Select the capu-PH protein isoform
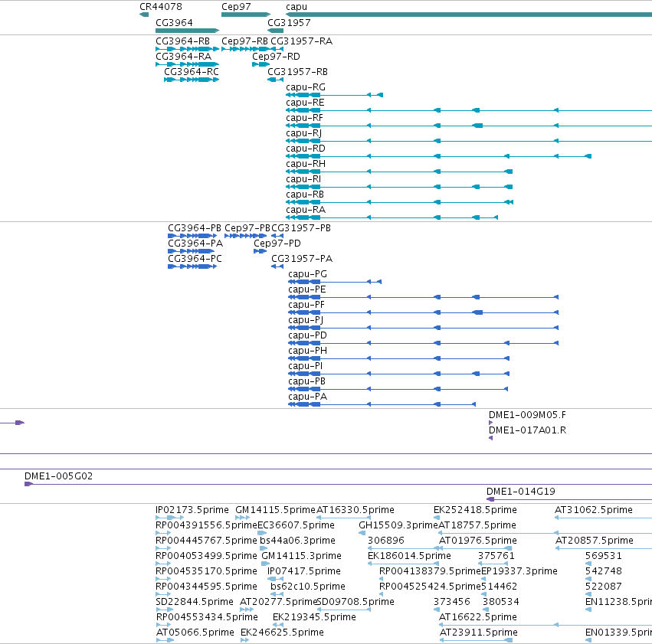 (398, 359)
